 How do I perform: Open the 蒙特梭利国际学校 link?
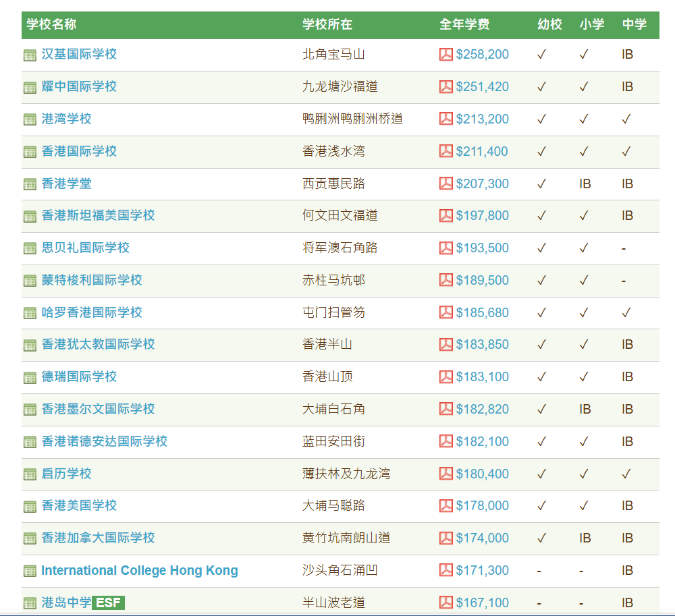click(92, 280)
